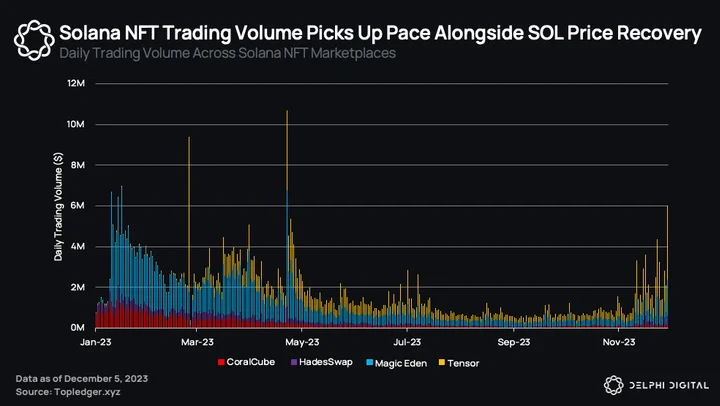Select the CoralCube legend label

pos(251,362)
